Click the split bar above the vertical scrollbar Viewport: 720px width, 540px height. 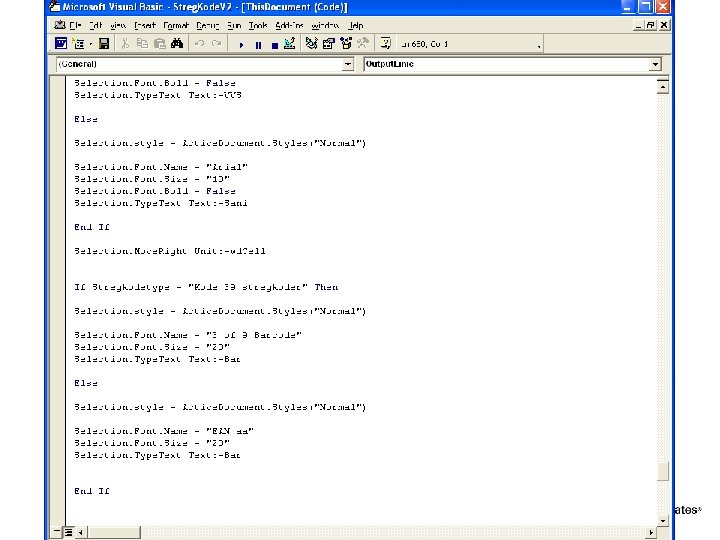coord(663,79)
